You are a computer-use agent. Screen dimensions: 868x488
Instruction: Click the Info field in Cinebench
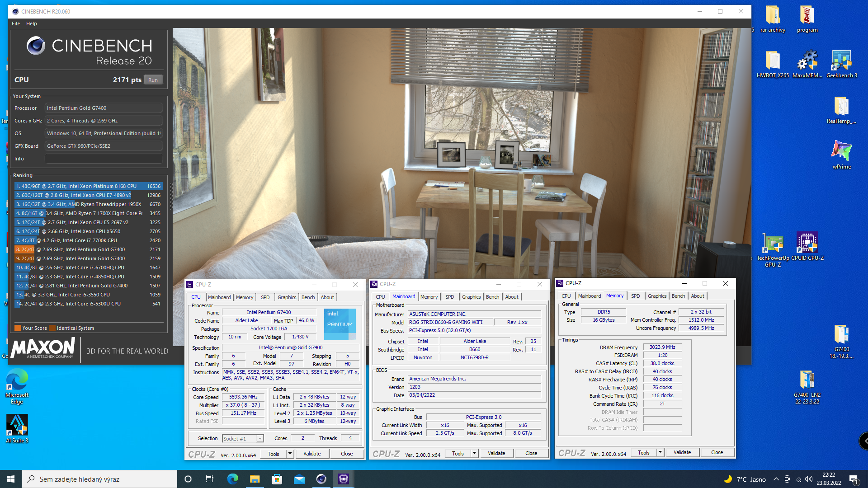click(104, 159)
